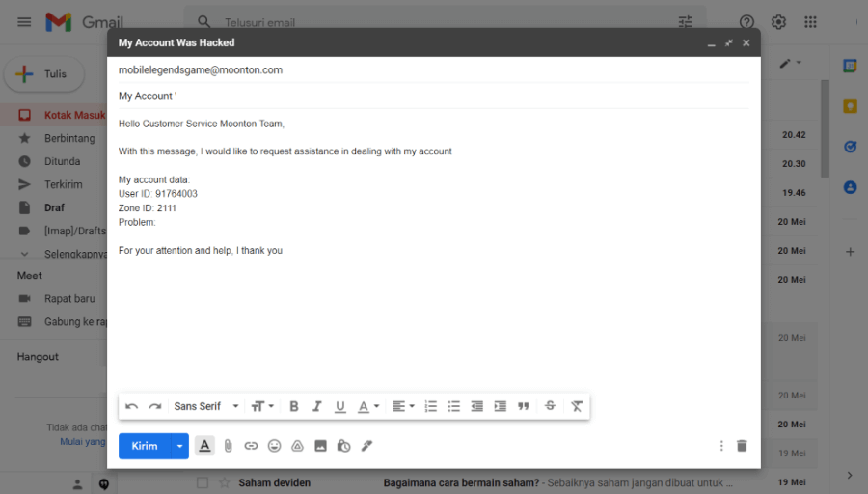This screenshot has width=868, height=494.
Task: Insert a signature with pen icon
Action: pos(367,446)
